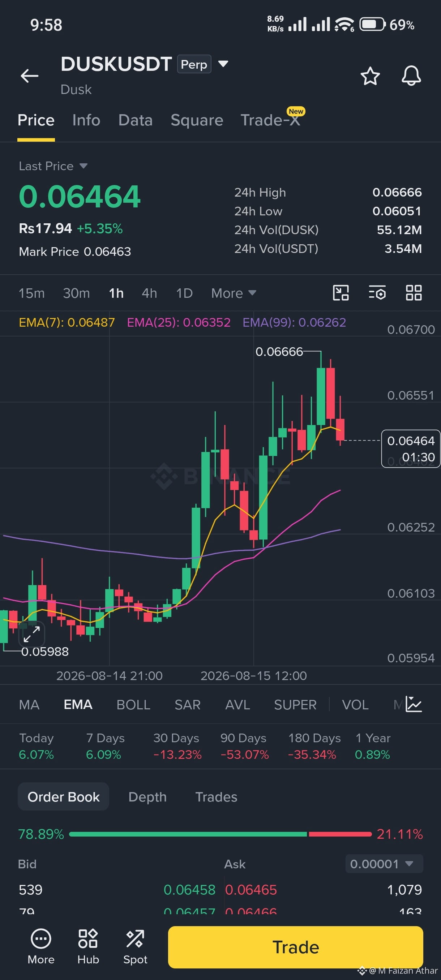Tap the Mark Price 0.06463 text
Screen dimensions: 441x980
pos(75,252)
